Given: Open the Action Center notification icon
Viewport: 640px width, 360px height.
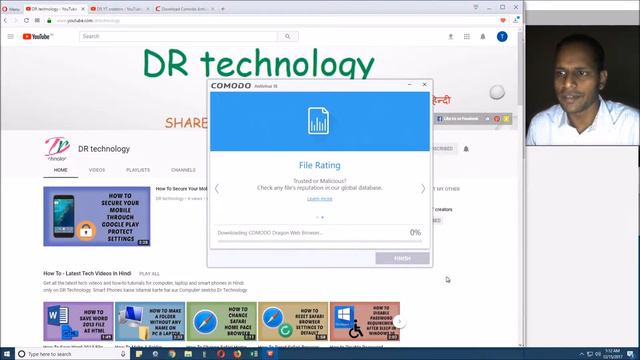Looking at the screenshot, I should [631, 354].
